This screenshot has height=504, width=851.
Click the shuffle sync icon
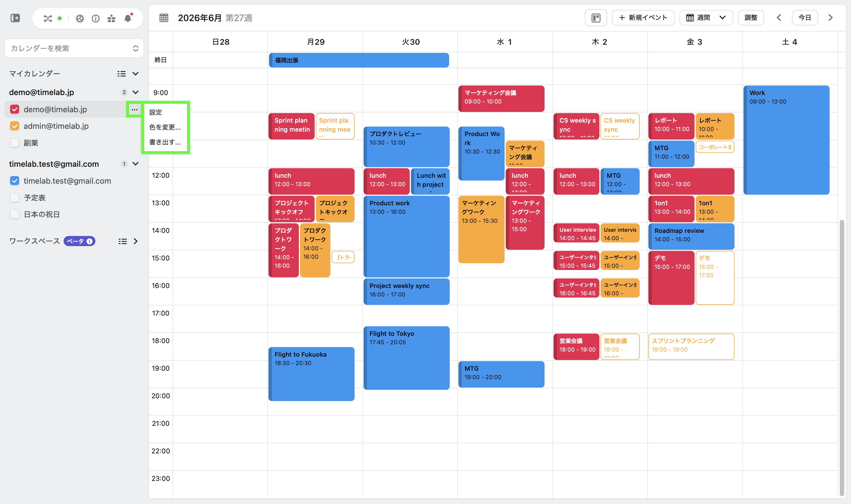[48, 18]
